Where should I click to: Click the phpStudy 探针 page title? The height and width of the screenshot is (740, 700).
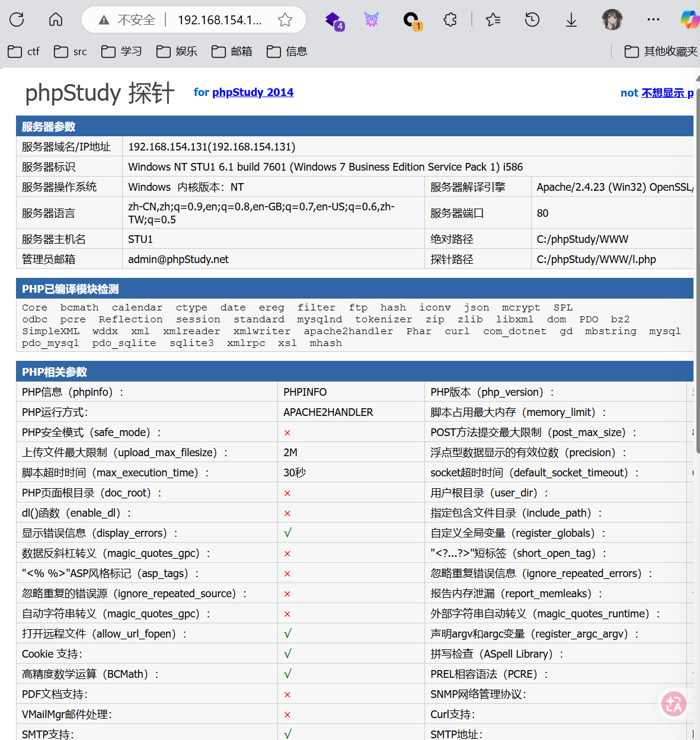pos(100,94)
